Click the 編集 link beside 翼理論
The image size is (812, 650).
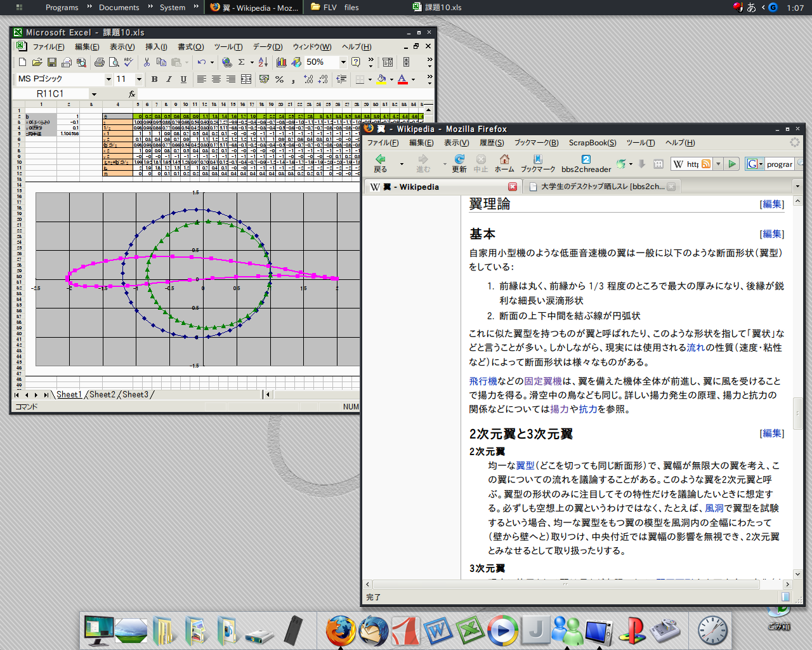click(x=772, y=204)
